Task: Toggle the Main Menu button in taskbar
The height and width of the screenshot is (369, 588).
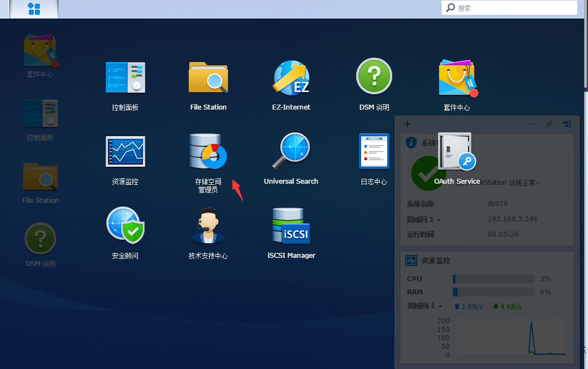Action: pos(34,9)
